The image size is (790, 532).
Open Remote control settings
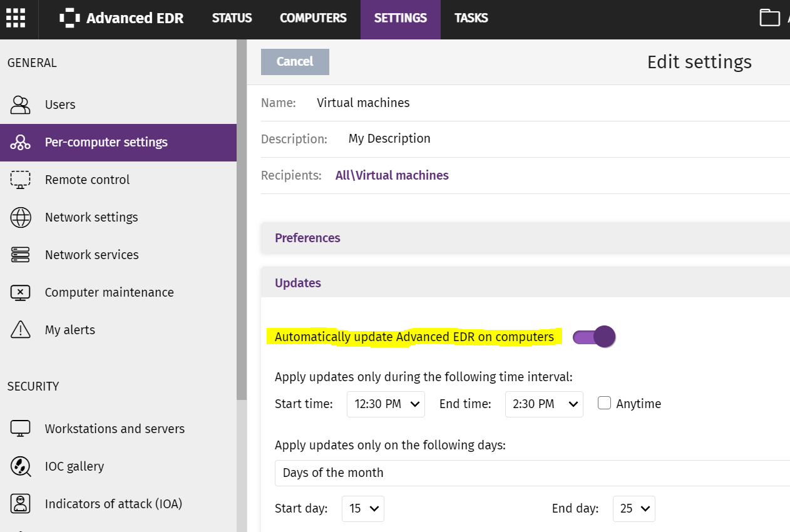118,180
